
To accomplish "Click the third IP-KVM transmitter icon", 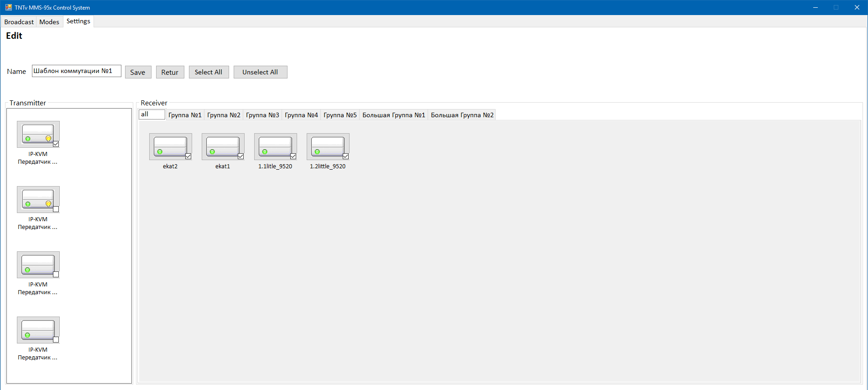I will coord(38,265).
